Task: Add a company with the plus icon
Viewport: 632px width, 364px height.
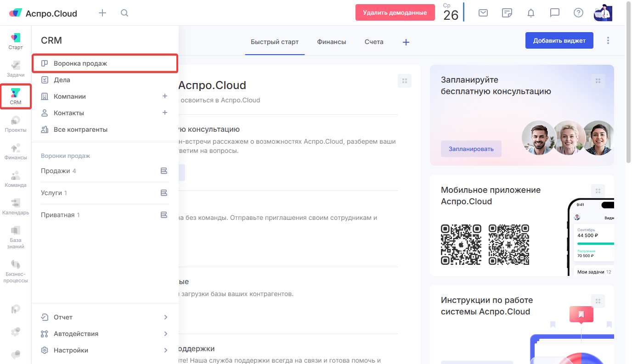Action: point(165,96)
